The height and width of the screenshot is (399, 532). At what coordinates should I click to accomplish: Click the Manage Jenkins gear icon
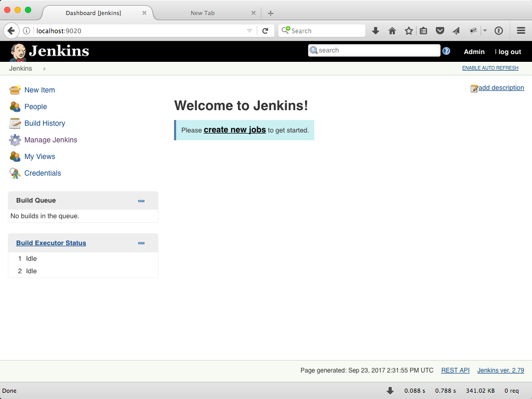click(15, 140)
